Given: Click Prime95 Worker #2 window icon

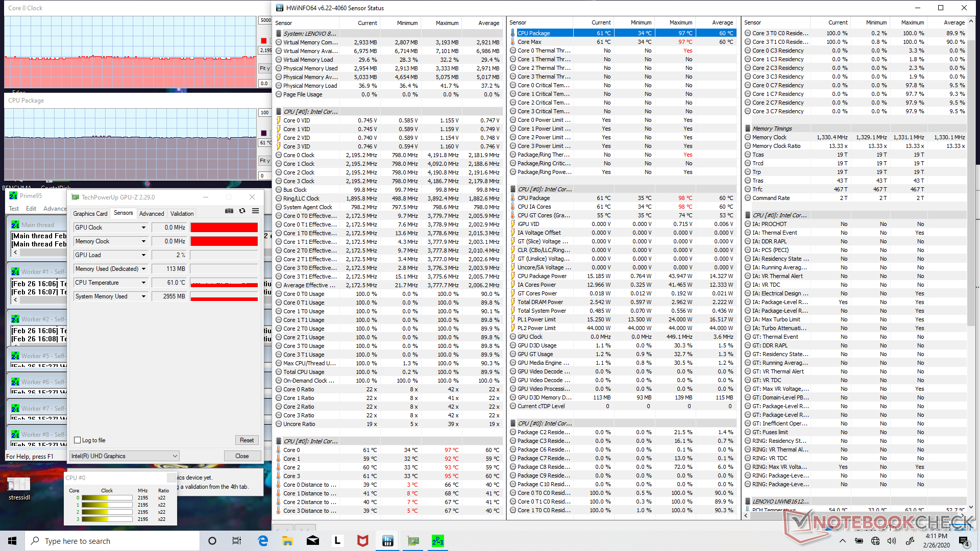Looking at the screenshot, I should point(15,319).
